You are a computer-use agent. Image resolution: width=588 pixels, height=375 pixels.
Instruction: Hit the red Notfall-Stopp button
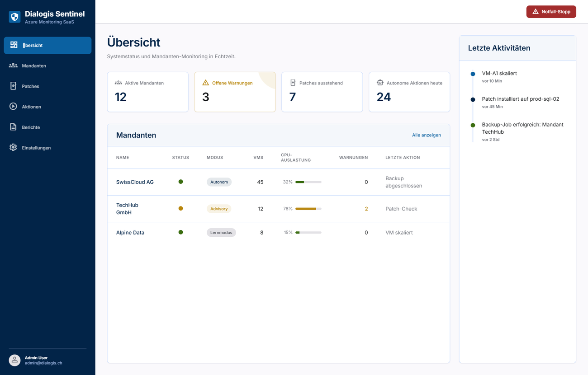(x=551, y=12)
